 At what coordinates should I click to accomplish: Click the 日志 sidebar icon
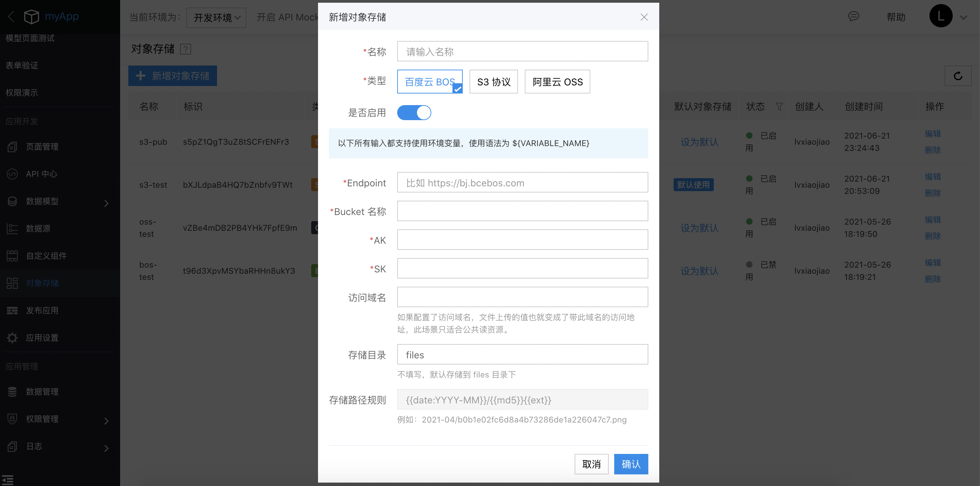click(12, 446)
